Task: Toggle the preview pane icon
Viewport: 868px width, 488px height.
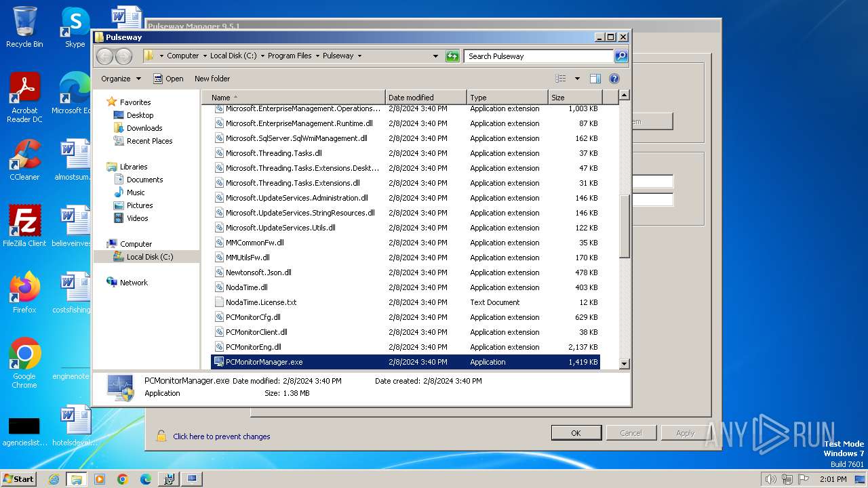Action: click(x=595, y=79)
